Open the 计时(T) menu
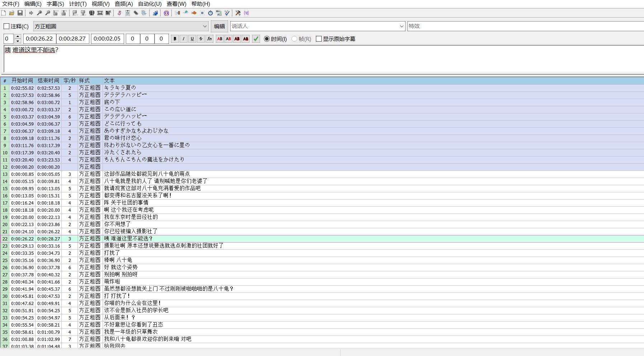Screen dimensions: 644x356 [x=78, y=4]
